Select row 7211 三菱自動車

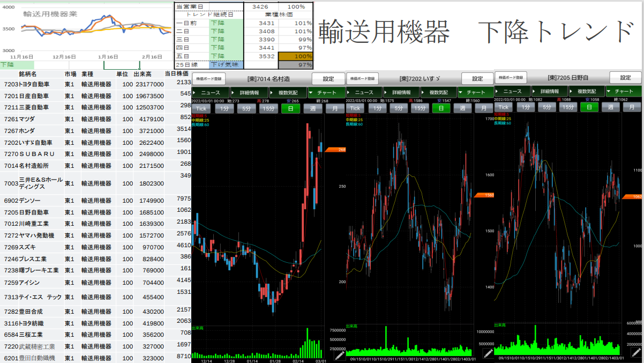click(95, 107)
